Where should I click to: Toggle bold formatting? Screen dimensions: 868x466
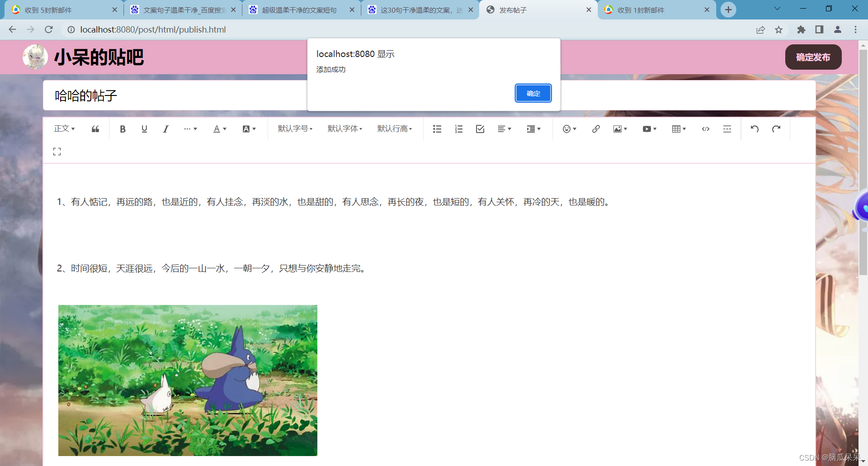point(123,129)
